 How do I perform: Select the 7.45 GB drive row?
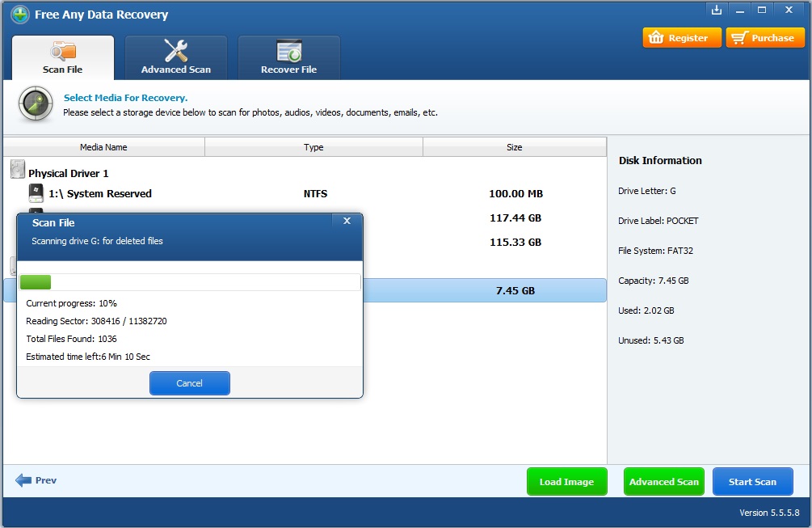(485, 290)
